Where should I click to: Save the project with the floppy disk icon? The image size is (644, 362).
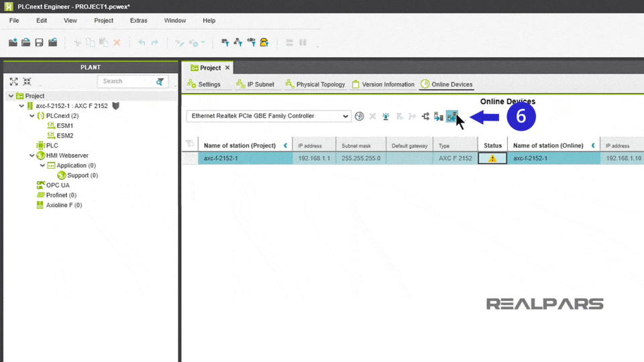tap(39, 42)
